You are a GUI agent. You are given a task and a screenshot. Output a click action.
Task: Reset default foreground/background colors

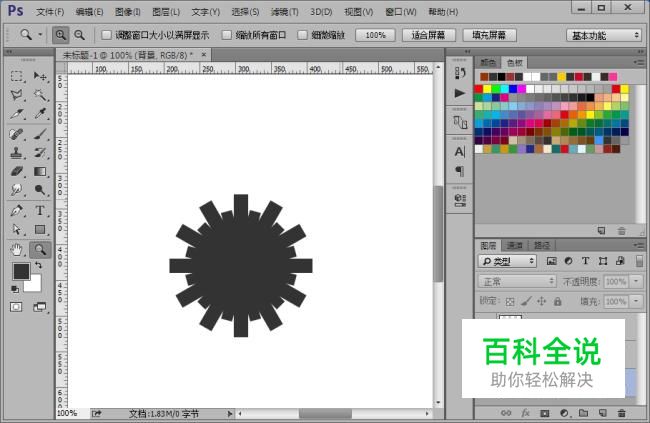click(15, 289)
